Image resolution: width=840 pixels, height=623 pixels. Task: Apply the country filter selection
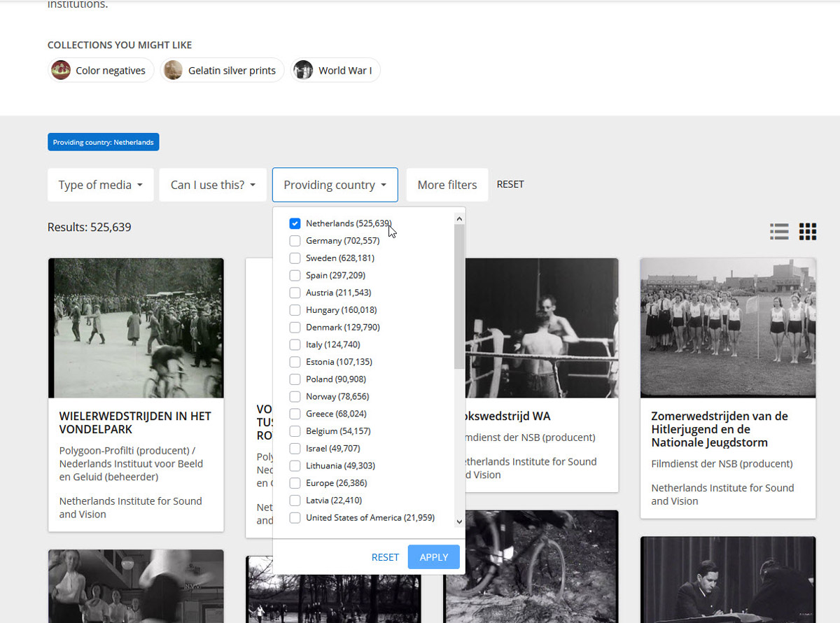434,557
